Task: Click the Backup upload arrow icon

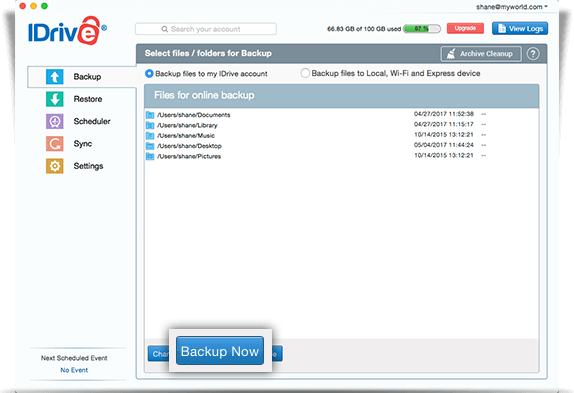Action: point(55,77)
